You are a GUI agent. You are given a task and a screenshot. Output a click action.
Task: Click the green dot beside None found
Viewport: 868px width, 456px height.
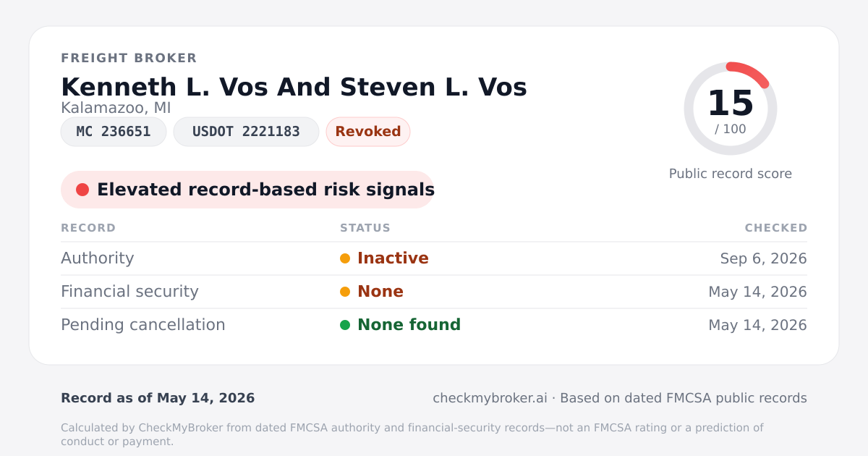click(345, 325)
